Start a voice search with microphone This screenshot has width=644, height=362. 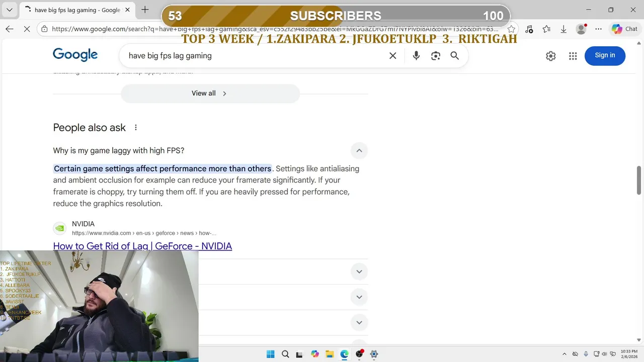(416, 56)
